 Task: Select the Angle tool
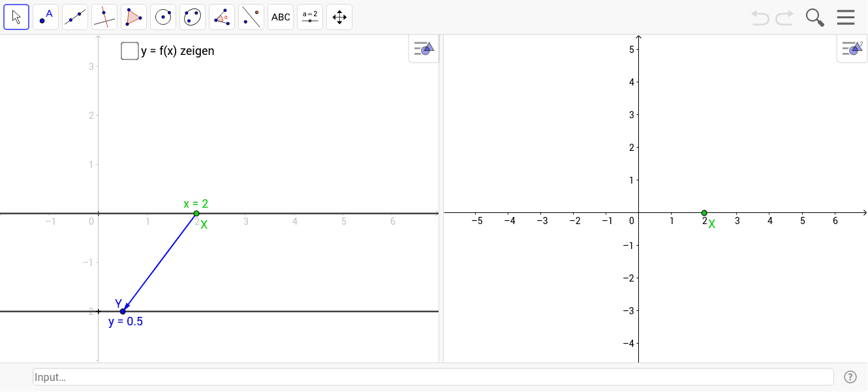click(222, 17)
